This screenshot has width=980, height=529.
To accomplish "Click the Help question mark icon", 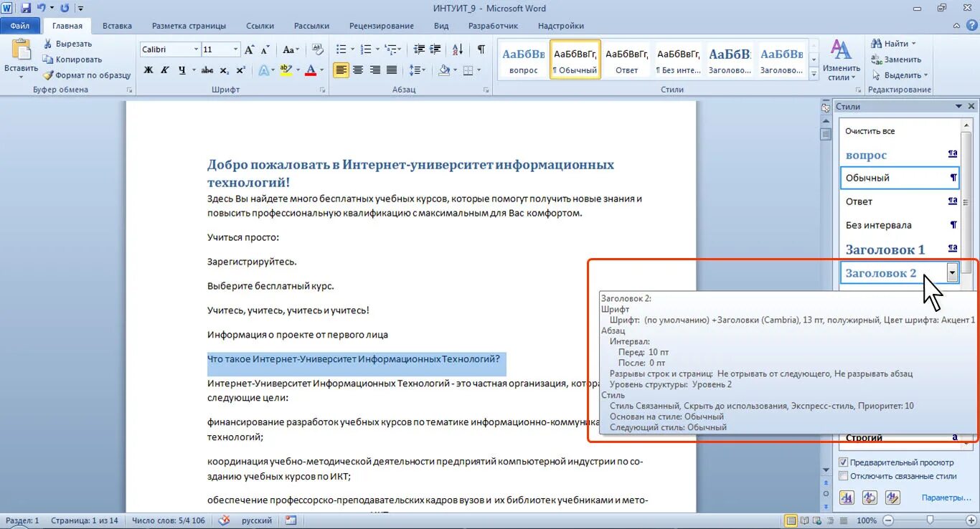I will tap(971, 25).
